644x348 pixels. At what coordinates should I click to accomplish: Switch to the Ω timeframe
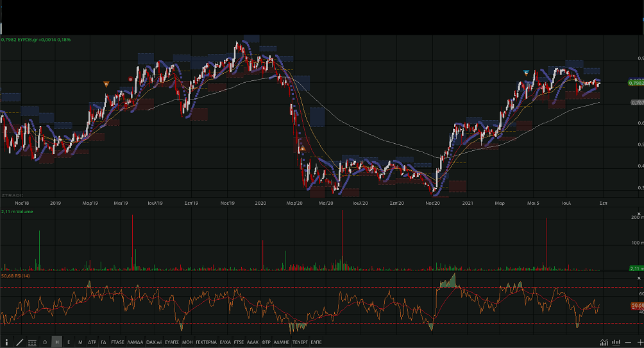pyautogui.click(x=45, y=342)
